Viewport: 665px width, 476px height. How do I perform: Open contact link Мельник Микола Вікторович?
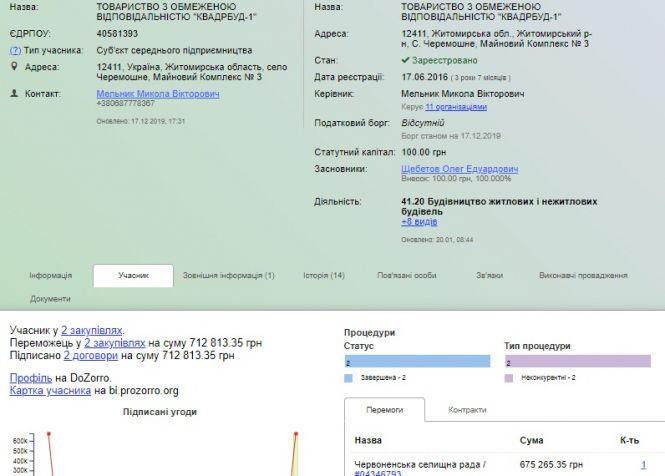pyautogui.click(x=158, y=93)
